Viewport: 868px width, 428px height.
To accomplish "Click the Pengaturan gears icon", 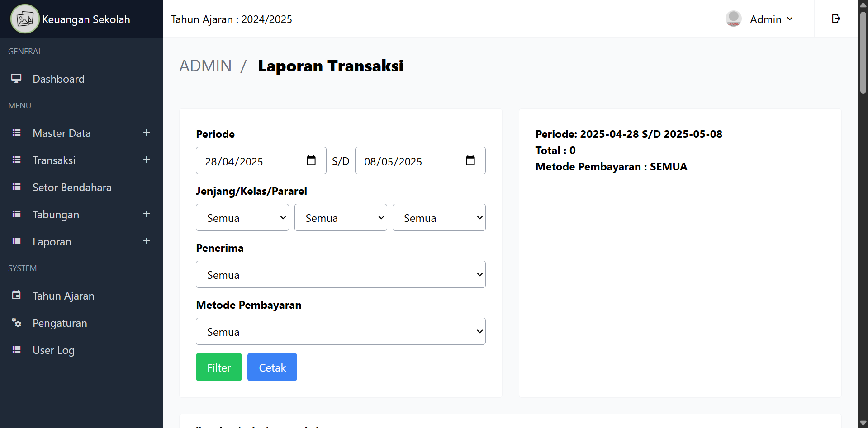I will (17, 323).
